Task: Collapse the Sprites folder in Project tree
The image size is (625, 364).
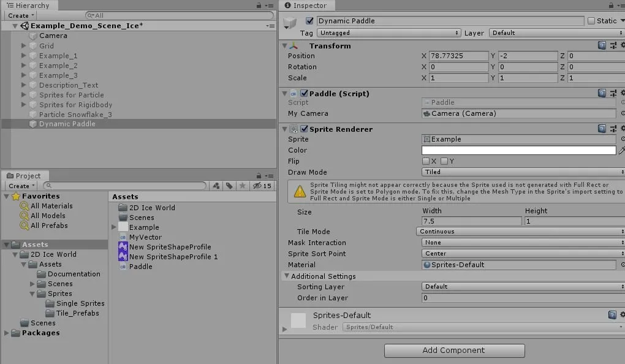Action: click(x=32, y=294)
